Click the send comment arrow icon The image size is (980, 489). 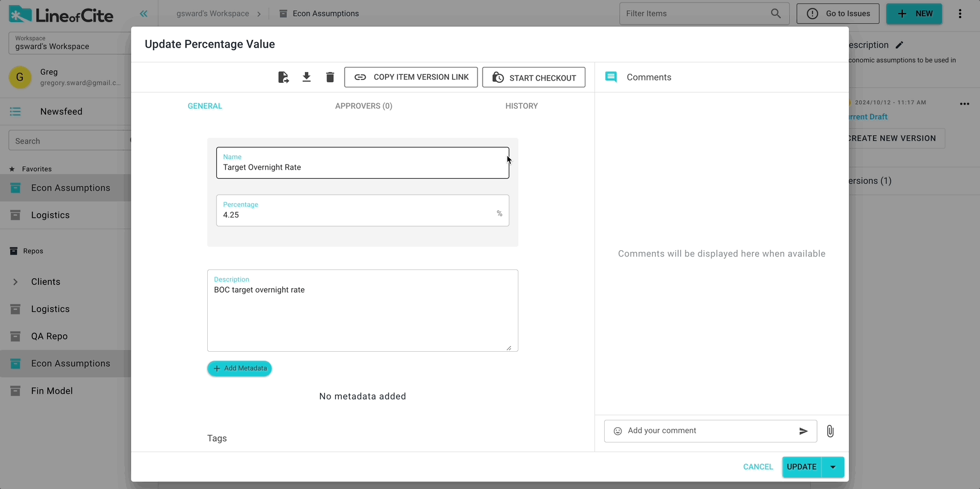click(803, 431)
